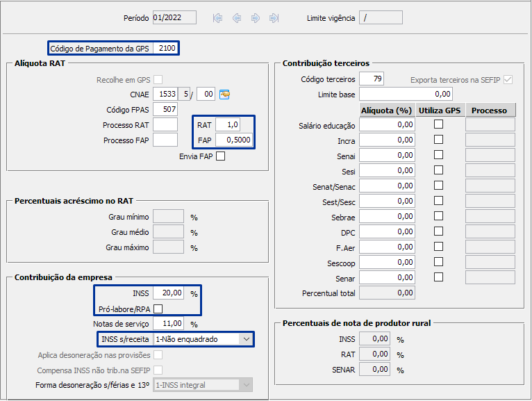Check Utiliza GPS for Senar

coord(438,277)
